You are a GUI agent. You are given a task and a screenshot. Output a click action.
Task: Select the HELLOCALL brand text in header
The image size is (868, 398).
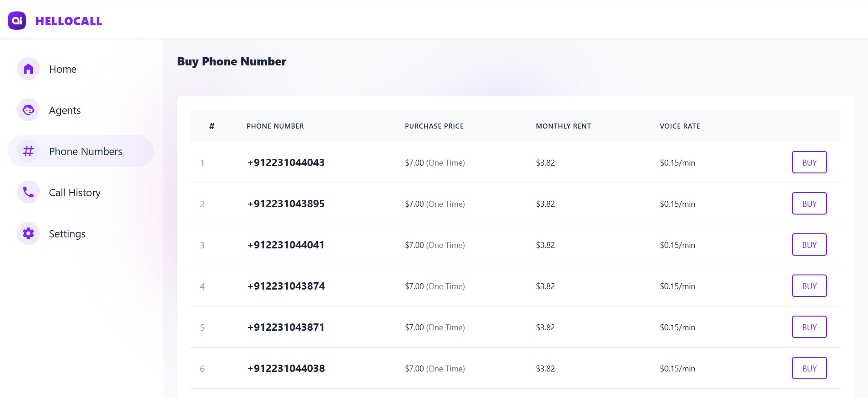[x=68, y=21]
